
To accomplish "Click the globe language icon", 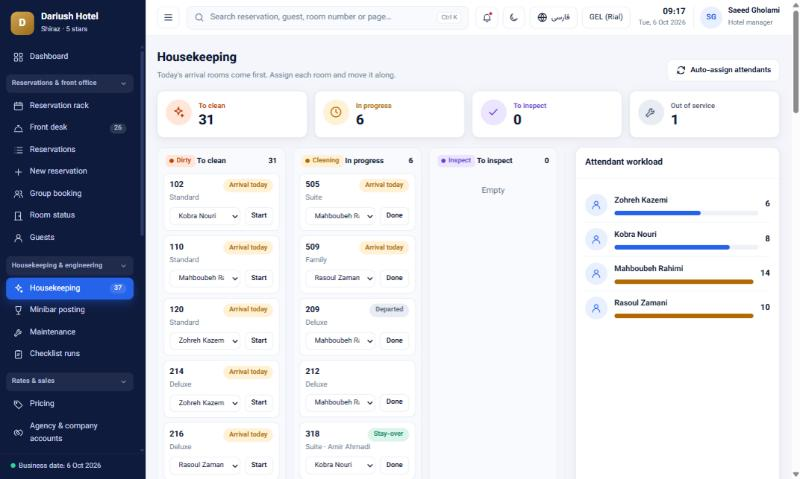I will pyautogui.click(x=542, y=17).
